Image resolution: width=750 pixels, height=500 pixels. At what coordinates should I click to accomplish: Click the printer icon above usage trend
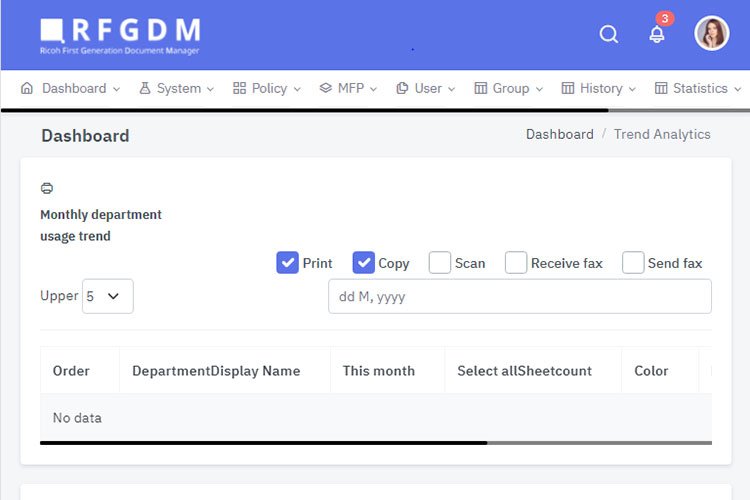coord(47,188)
